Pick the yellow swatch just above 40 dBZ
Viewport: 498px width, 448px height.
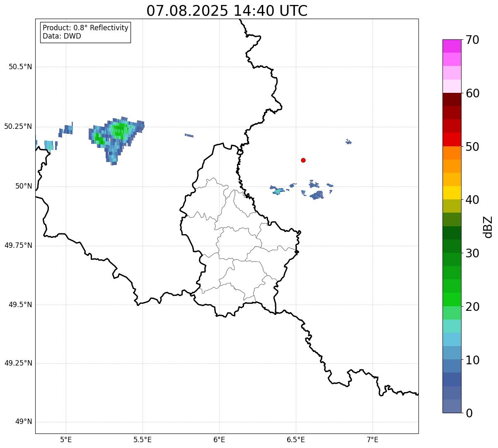454,193
